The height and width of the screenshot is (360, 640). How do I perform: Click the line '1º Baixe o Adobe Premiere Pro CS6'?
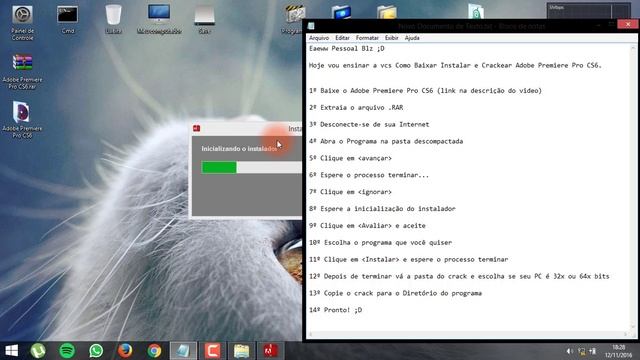(x=425, y=90)
